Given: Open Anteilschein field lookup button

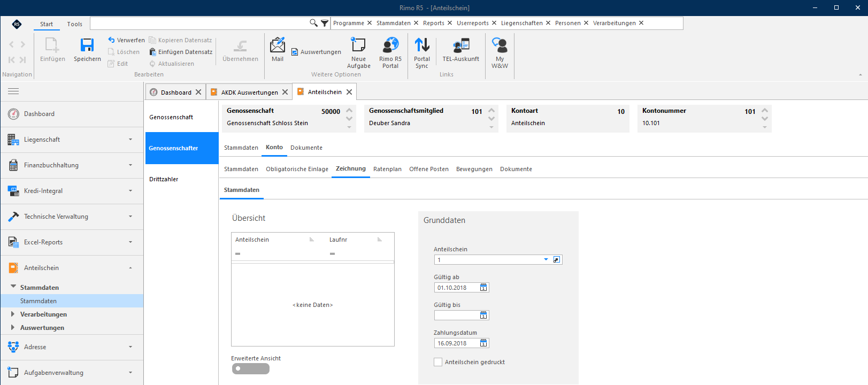Looking at the screenshot, I should (557, 260).
